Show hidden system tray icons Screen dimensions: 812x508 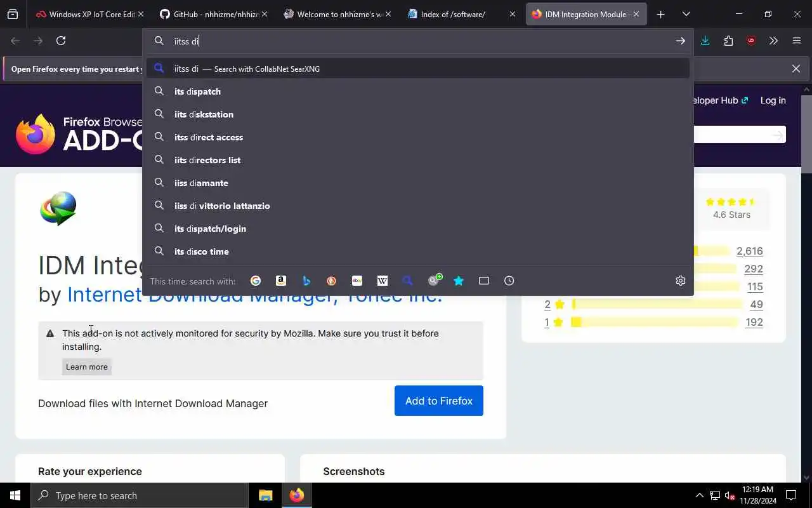pos(699,495)
